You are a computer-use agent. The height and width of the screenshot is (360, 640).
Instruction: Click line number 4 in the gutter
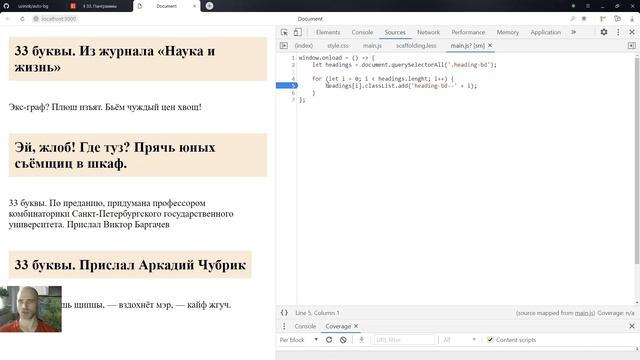click(293, 78)
